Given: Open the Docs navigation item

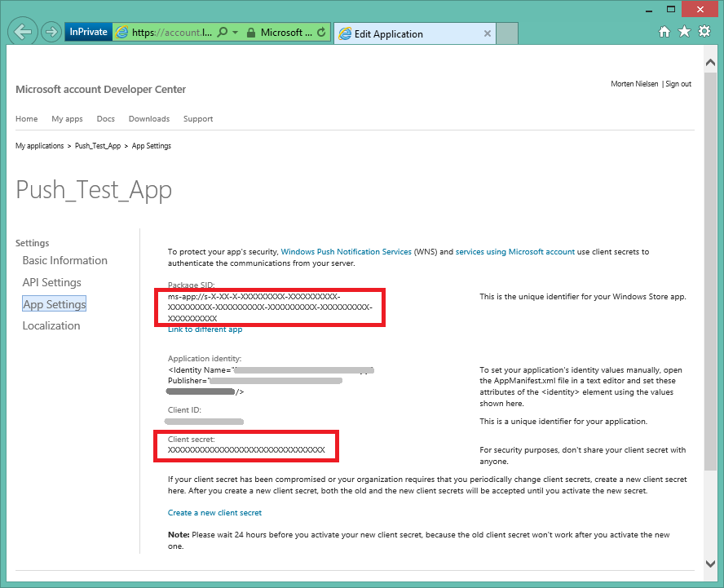Looking at the screenshot, I should (x=106, y=119).
